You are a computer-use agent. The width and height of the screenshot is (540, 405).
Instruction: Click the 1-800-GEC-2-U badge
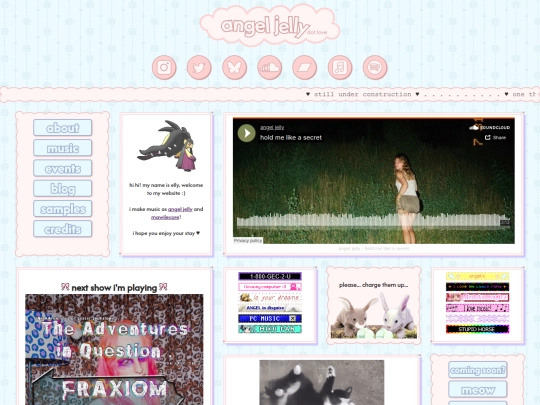pyautogui.click(x=270, y=276)
